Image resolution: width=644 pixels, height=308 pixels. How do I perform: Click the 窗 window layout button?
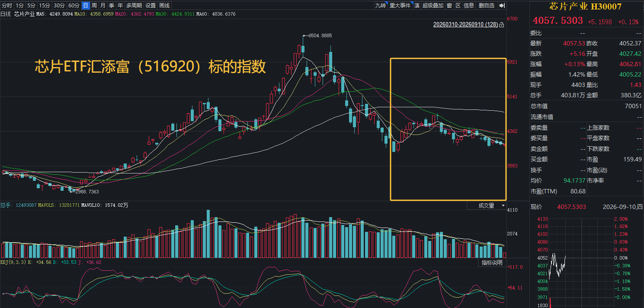click(449, 6)
